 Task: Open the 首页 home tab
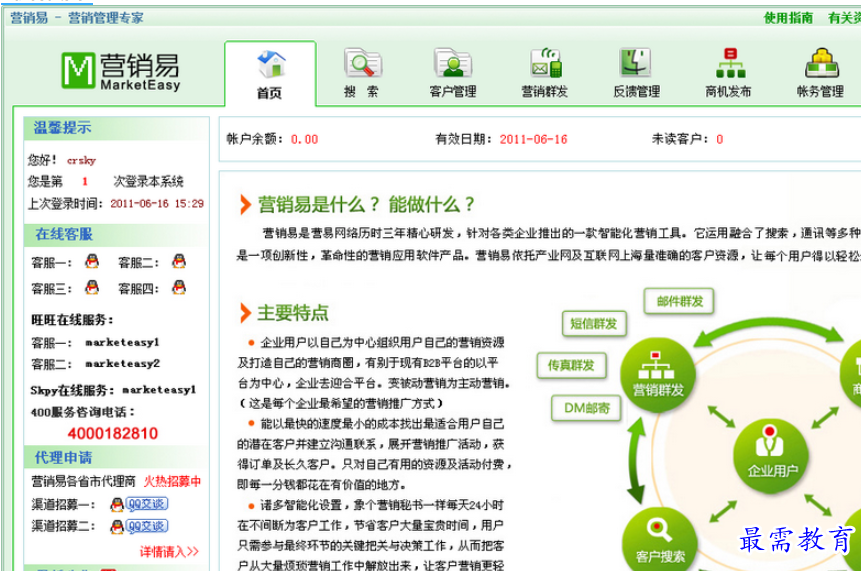pos(270,74)
